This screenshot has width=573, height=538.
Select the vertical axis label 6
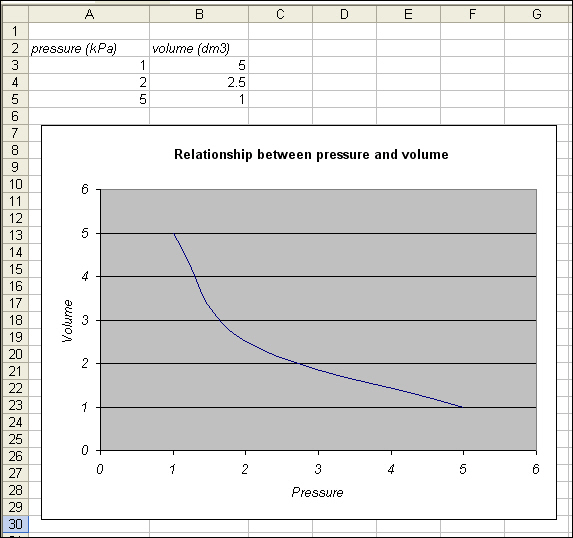coord(85,189)
